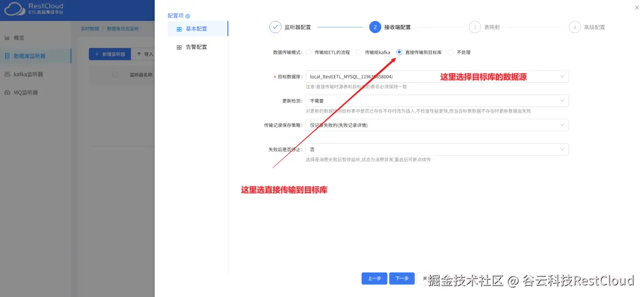Image resolution: width=644 pixels, height=297 pixels.
Task: Click the 下一步 button
Action: point(402,278)
